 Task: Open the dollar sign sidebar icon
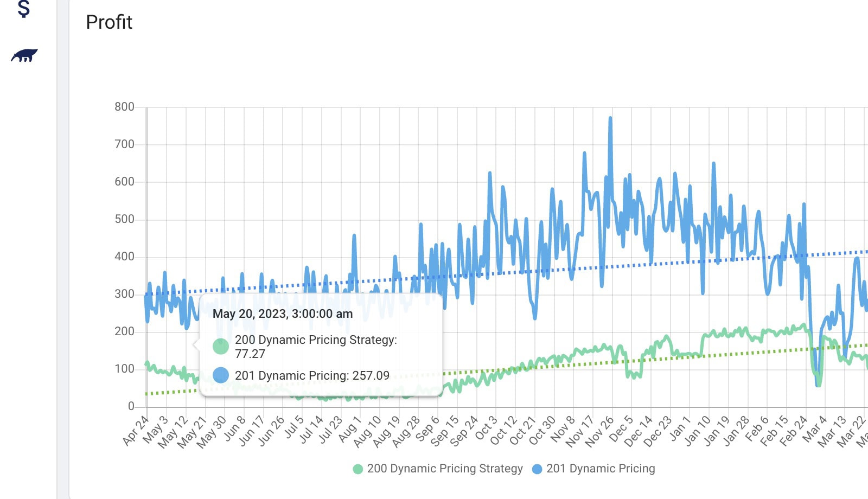coord(23,8)
